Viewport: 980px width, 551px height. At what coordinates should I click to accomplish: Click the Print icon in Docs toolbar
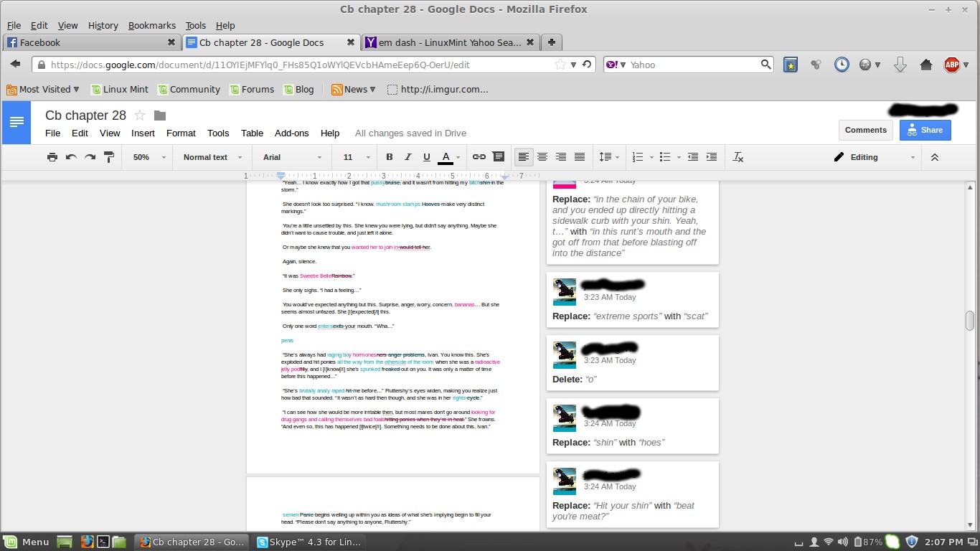52,157
